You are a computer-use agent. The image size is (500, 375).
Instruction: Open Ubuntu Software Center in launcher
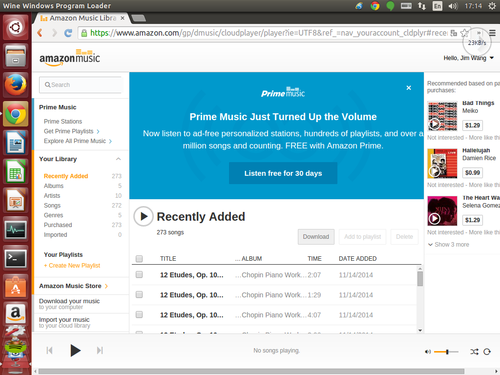pyautogui.click(x=15, y=287)
